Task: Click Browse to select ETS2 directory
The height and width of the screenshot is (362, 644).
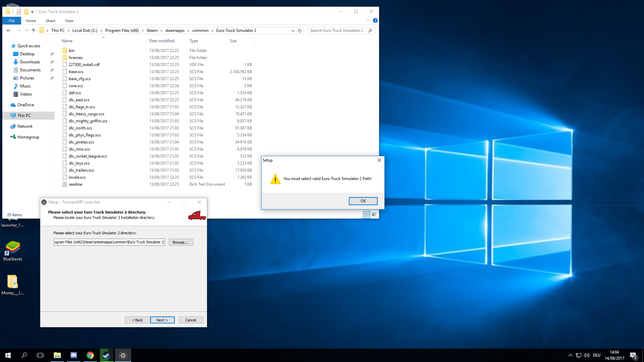Action: tap(180, 242)
